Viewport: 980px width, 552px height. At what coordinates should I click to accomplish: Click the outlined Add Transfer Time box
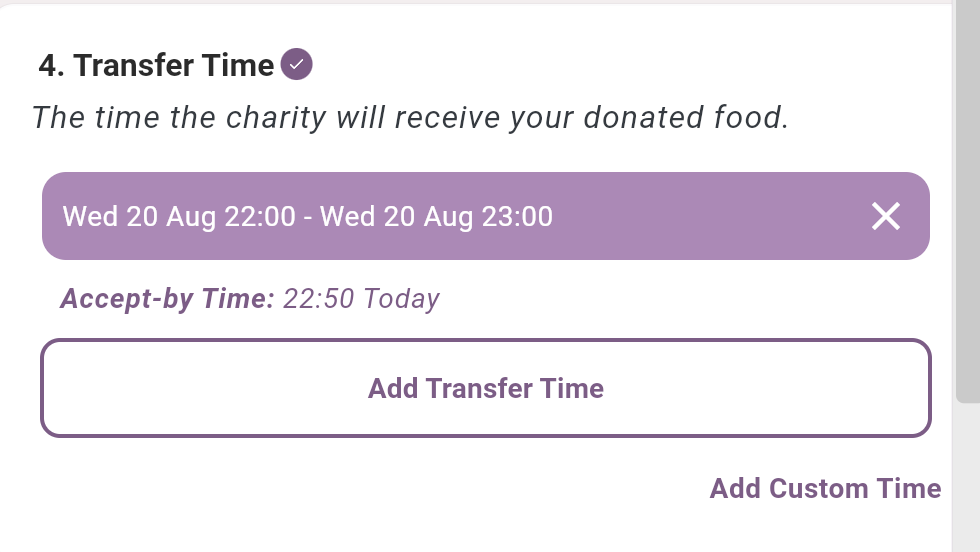pyautogui.click(x=485, y=388)
